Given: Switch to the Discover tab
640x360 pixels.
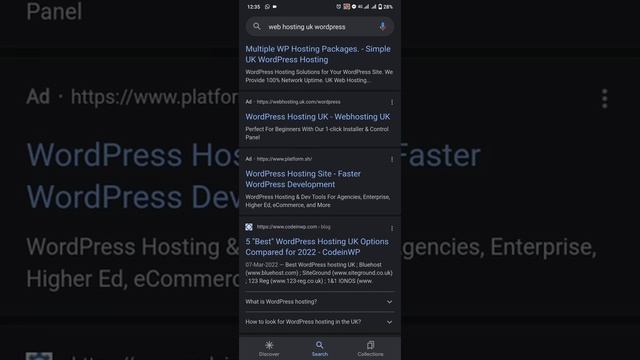Looking at the screenshot, I should [x=269, y=349].
